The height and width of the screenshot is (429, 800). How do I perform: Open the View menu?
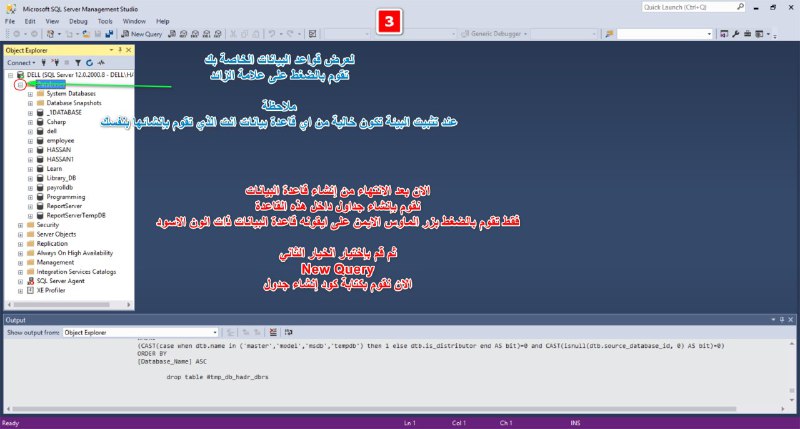pyautogui.click(x=52, y=21)
